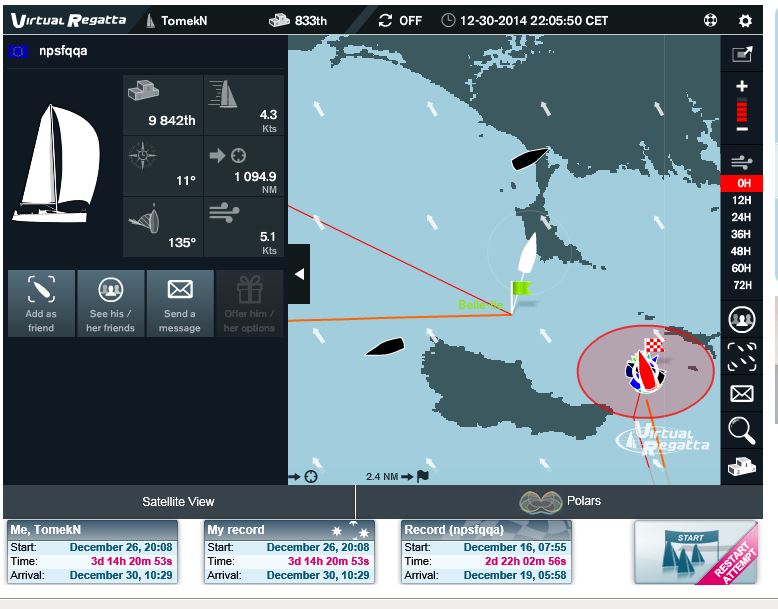Click the center-on-boats sidebar icon
Image resolution: width=778 pixels, height=609 pixels.
tap(742, 357)
